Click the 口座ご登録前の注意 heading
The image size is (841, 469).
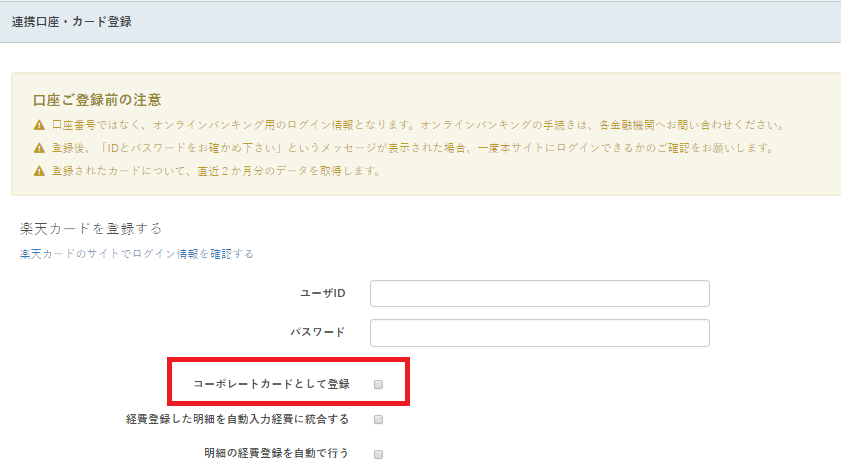click(97, 100)
